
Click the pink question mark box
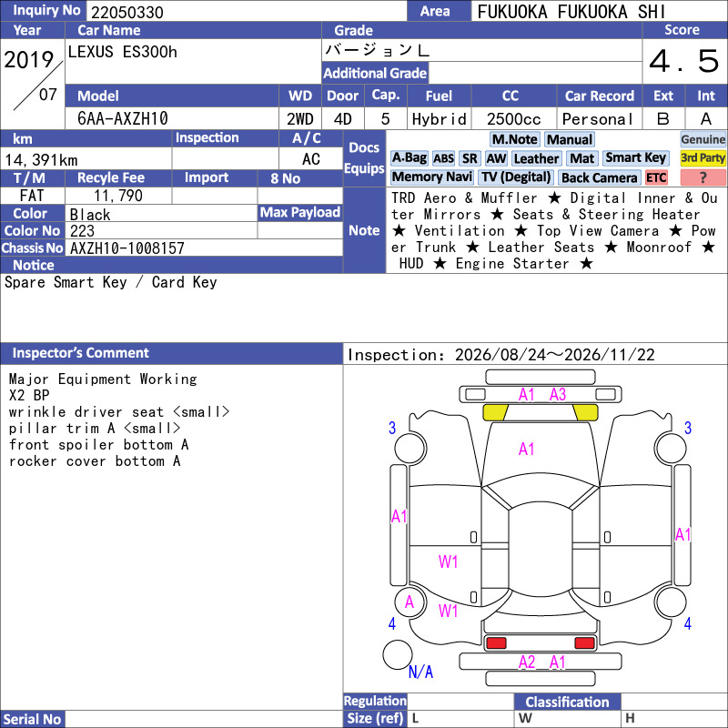tap(703, 177)
